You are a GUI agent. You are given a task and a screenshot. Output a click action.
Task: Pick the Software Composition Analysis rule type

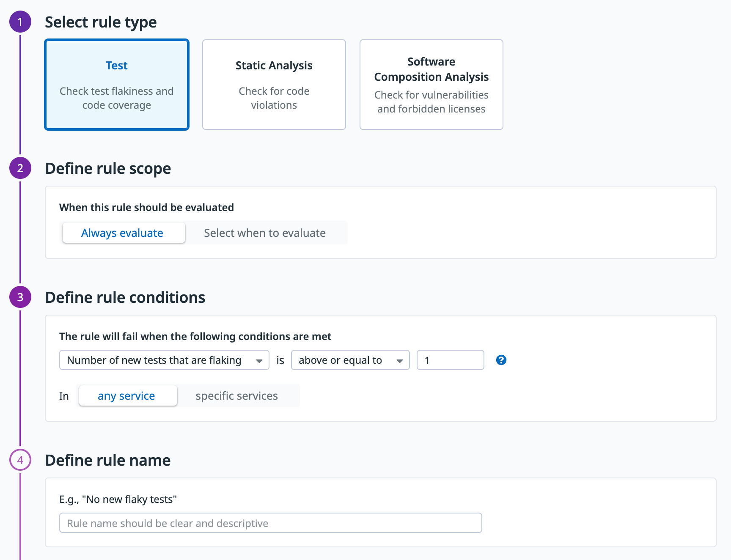[431, 85]
